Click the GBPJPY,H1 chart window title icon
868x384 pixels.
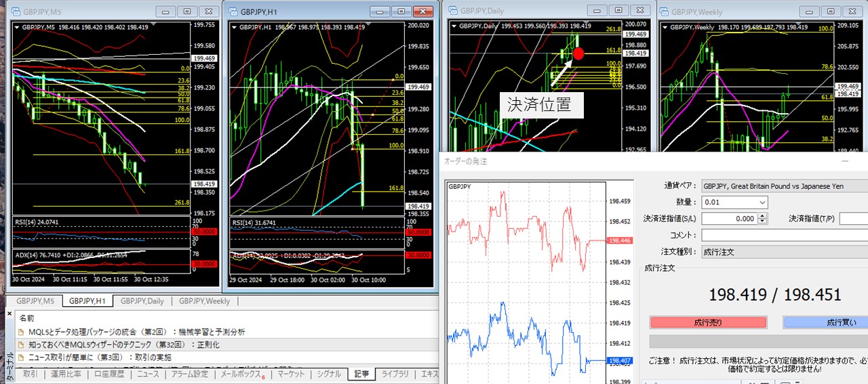(x=233, y=12)
